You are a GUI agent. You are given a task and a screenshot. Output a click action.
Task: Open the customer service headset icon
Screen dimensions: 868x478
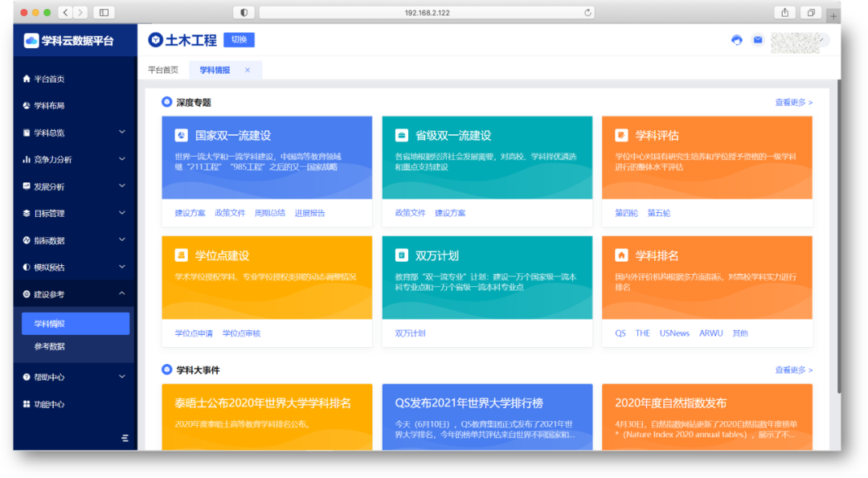click(737, 39)
